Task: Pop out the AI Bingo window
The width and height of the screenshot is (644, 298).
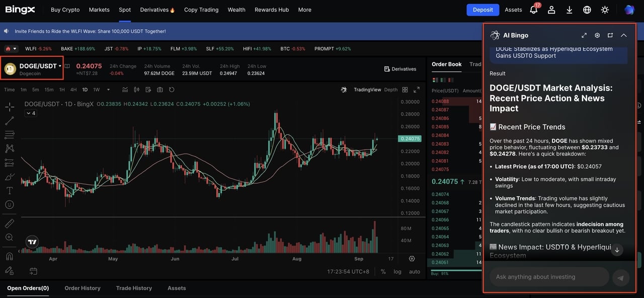Action: [610, 35]
